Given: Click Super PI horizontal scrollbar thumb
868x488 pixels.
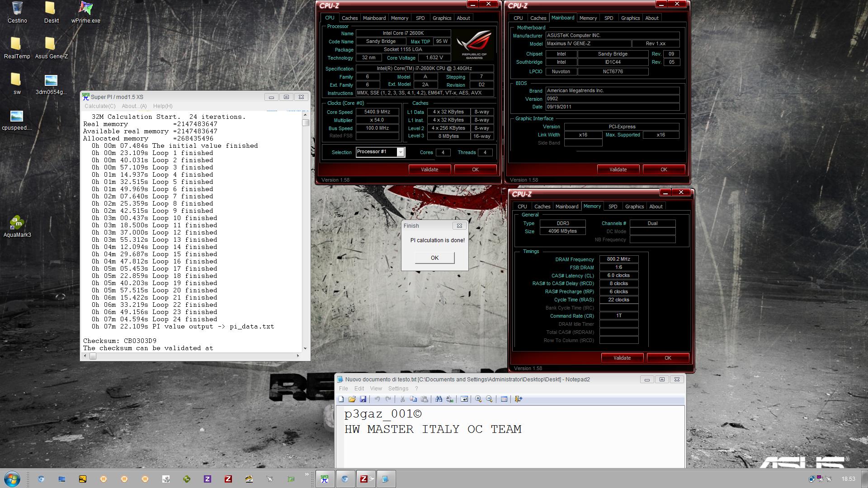Looking at the screenshot, I should click(93, 356).
